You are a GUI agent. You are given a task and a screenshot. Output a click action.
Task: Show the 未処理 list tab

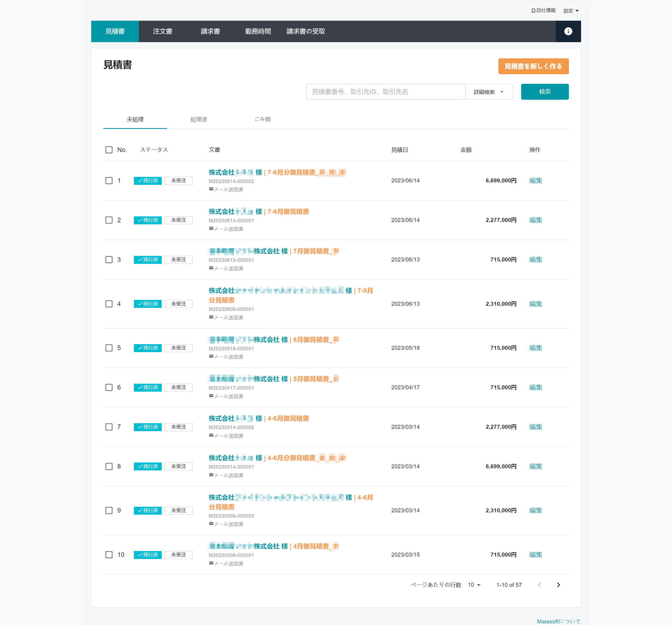pyautogui.click(x=135, y=119)
